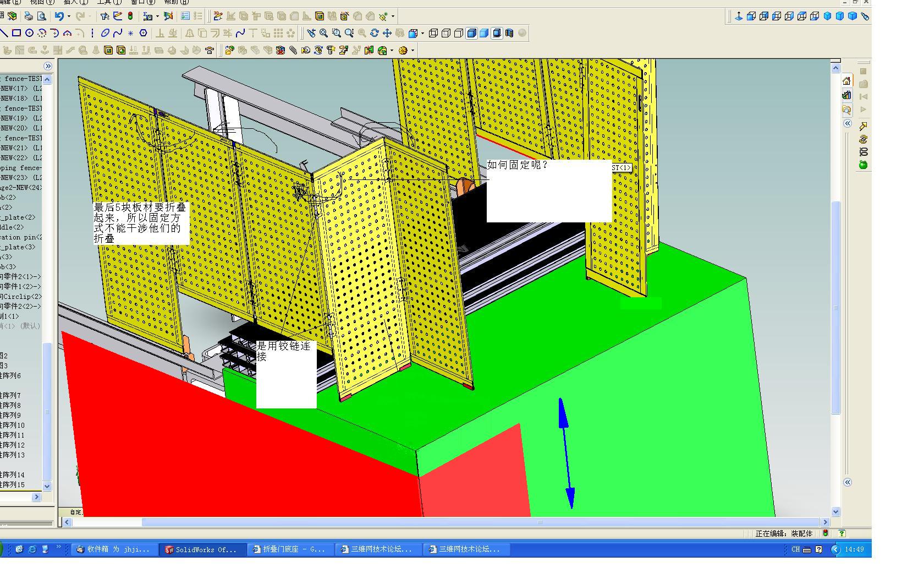Viewport: 924px width, 578px height.
Task: Click the CH language indicator in system tray
Action: (x=796, y=549)
